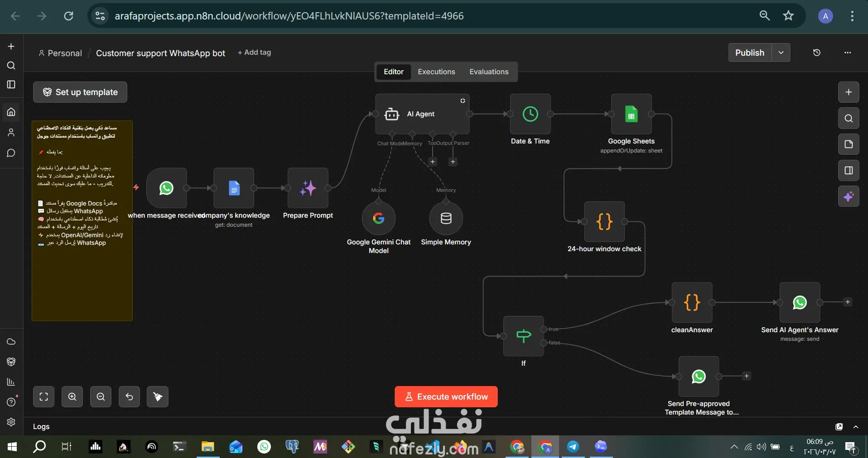Click Execute workflow button

pyautogui.click(x=446, y=397)
